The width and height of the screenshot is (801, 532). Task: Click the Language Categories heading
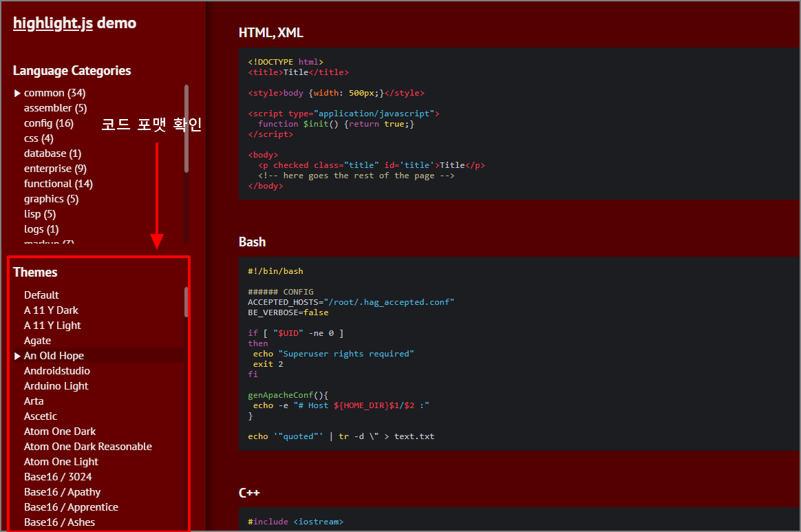(x=72, y=70)
